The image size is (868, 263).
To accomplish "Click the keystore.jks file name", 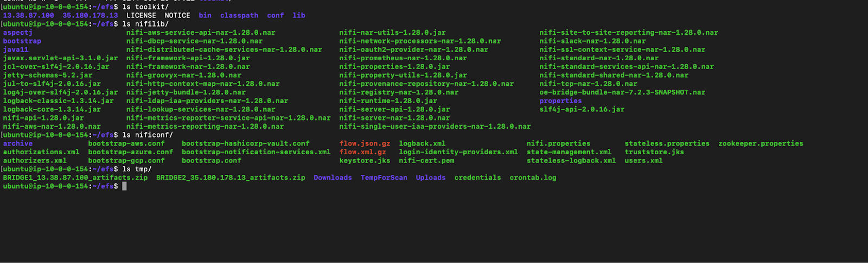I will tap(365, 161).
